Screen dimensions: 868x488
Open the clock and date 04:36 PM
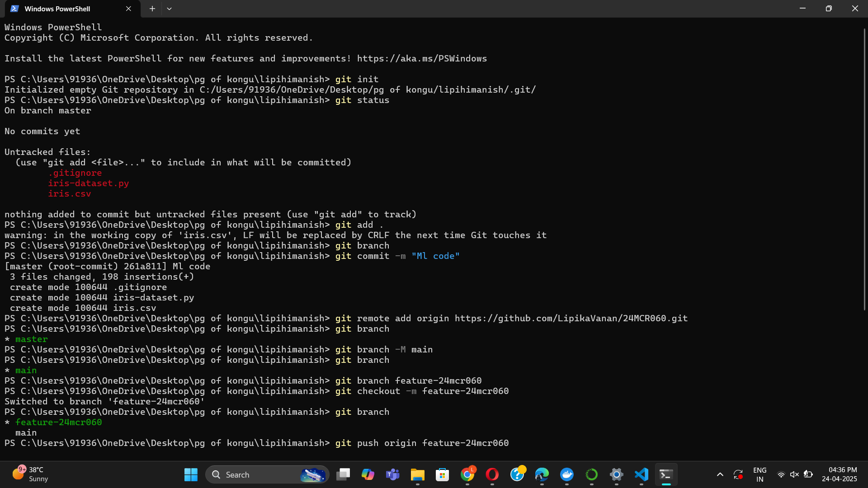point(840,474)
